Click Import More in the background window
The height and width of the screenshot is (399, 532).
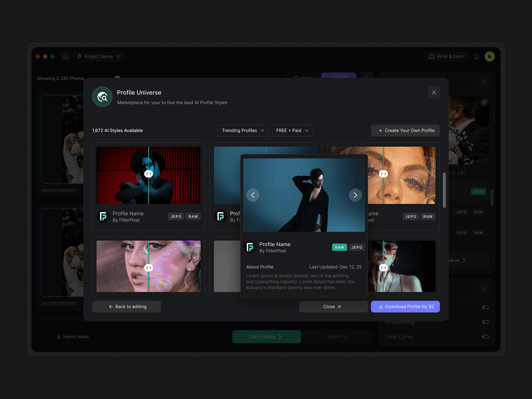point(72,337)
